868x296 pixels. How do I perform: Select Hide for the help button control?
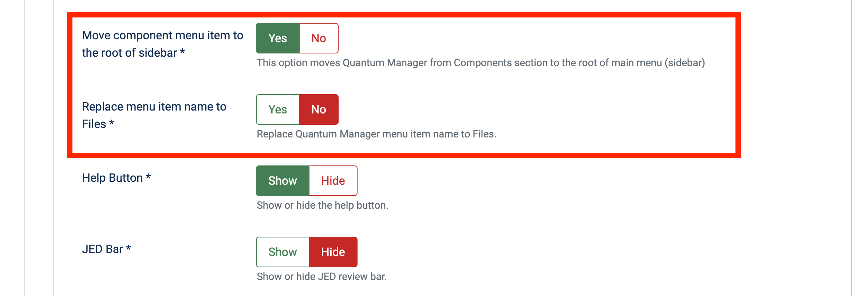pyautogui.click(x=333, y=180)
